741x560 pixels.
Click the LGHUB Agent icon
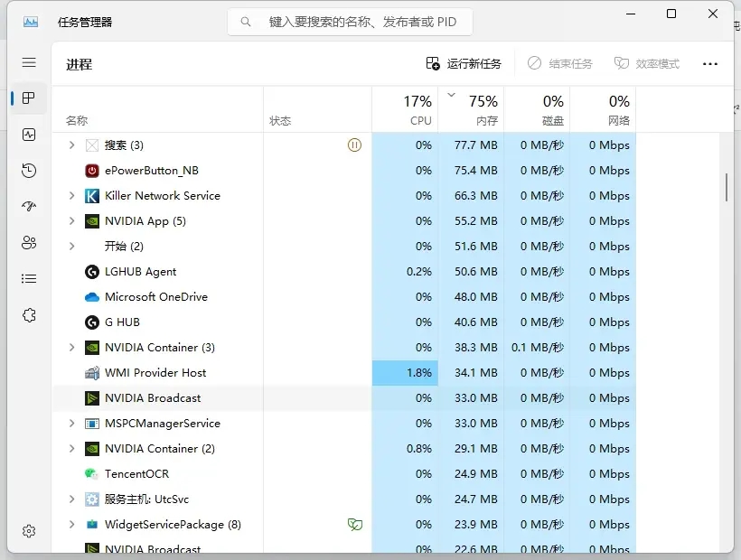(91, 272)
